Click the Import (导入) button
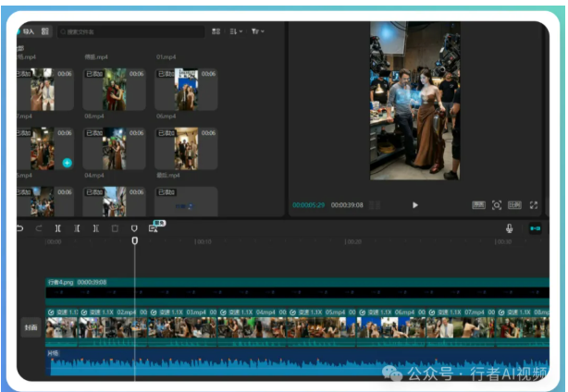Screen dimensions: 568x392 27,31
